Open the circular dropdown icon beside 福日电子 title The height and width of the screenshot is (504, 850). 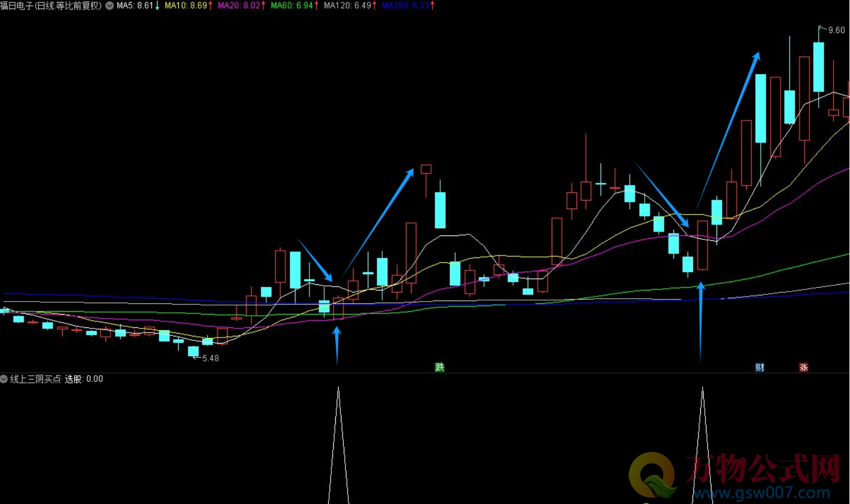(109, 6)
